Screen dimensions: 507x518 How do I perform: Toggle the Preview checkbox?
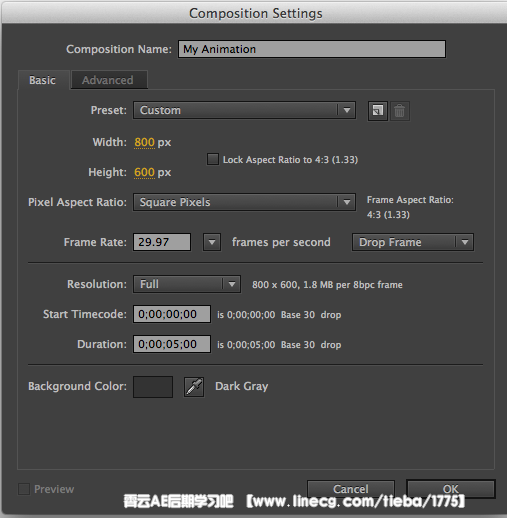tap(24, 489)
